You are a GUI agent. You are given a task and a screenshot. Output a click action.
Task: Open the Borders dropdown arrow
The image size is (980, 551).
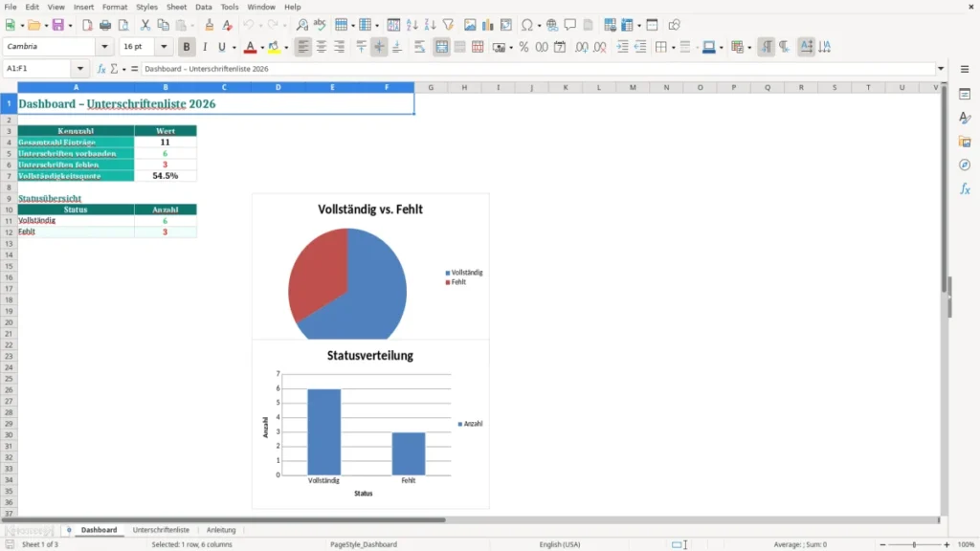673,48
